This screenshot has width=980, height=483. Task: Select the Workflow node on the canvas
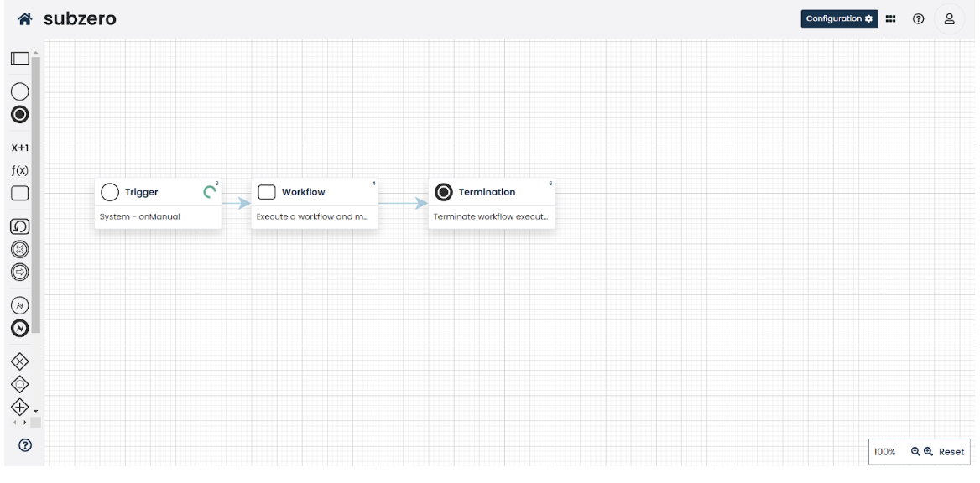315,201
